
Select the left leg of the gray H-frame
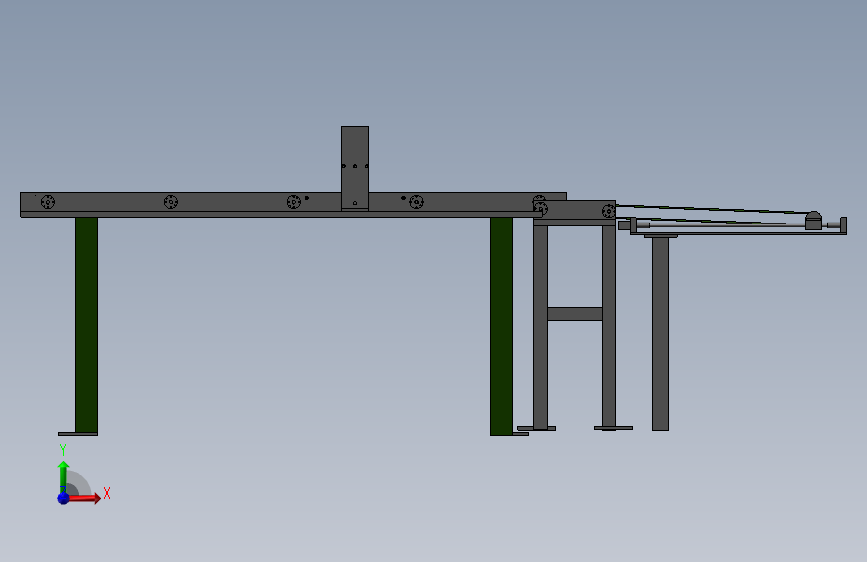point(540,325)
